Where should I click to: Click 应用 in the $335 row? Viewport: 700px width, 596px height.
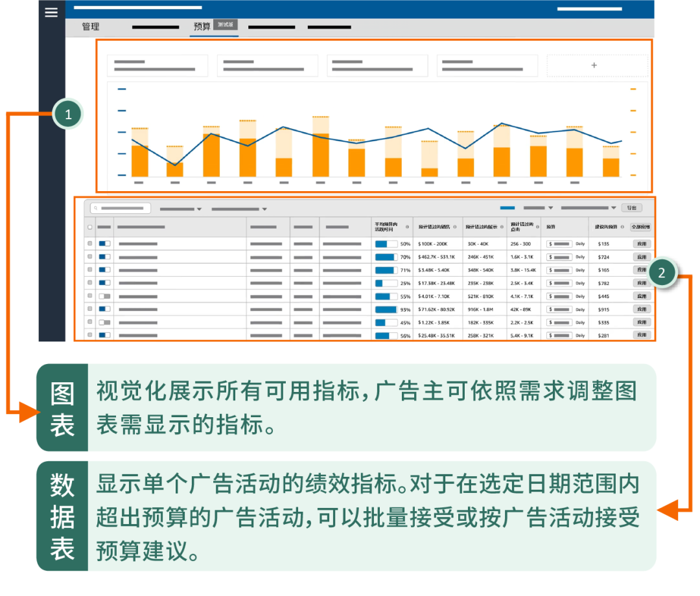point(642,322)
